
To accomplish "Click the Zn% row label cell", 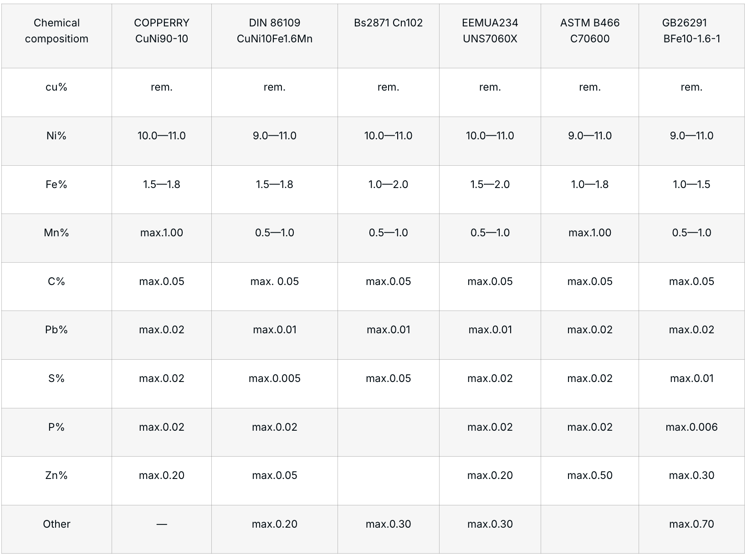I will point(56,475).
